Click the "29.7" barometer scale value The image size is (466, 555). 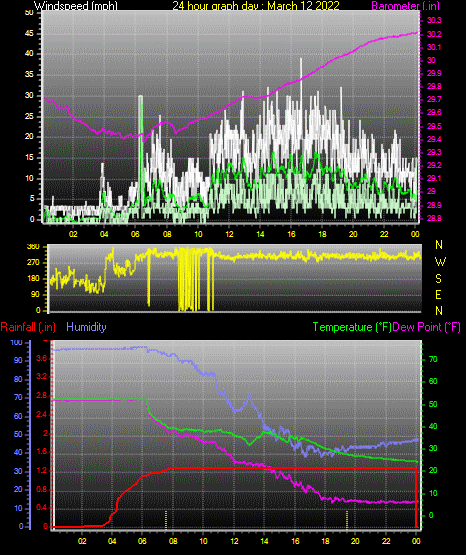tap(434, 99)
